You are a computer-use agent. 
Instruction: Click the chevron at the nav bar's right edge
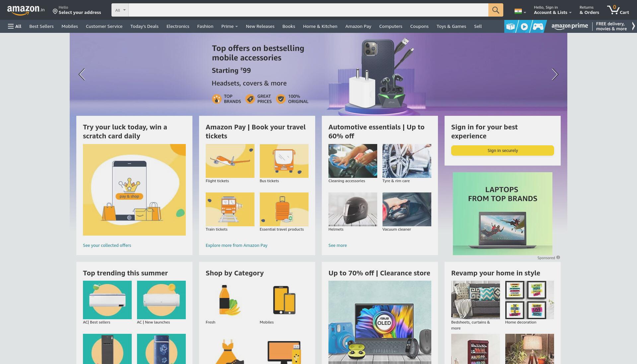pyautogui.click(x=633, y=26)
